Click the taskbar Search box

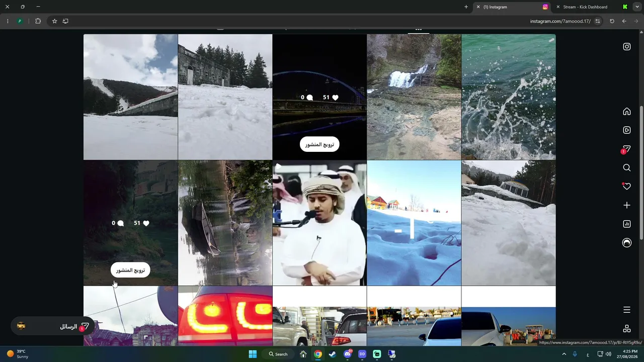[278, 354]
